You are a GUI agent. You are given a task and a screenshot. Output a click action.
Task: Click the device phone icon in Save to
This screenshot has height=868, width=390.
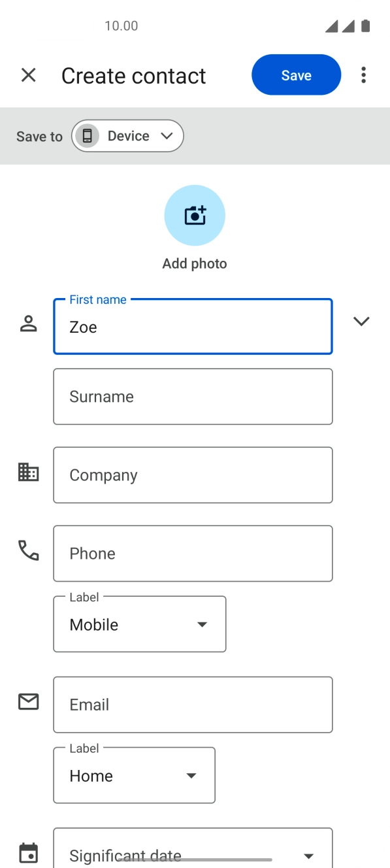coord(88,135)
